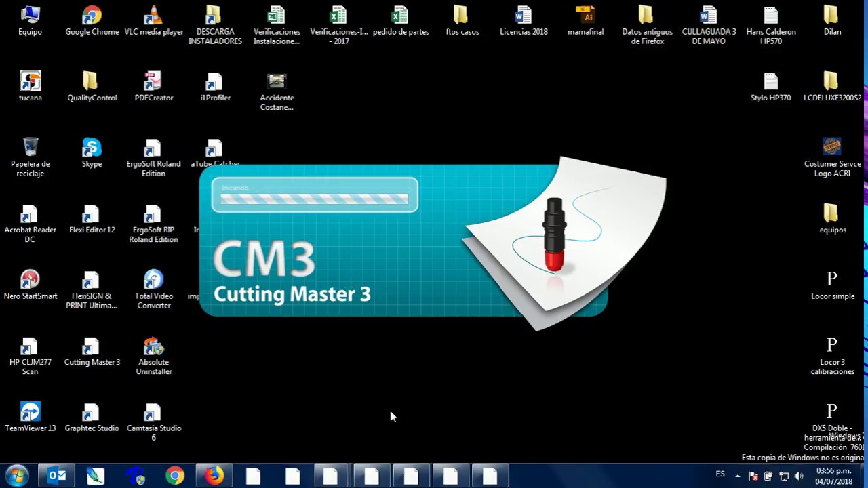Open the Hans Calderon HP570 file
868x488 pixels.
point(771,26)
